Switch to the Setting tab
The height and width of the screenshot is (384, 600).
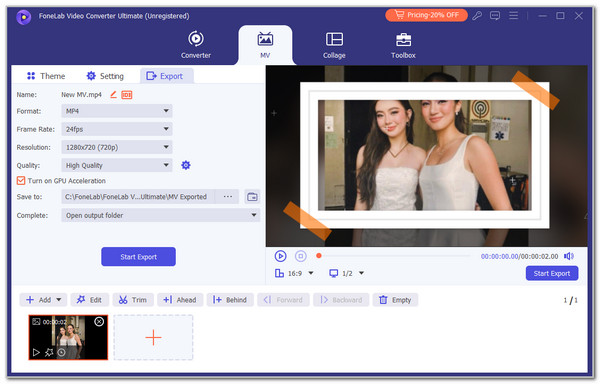pos(105,76)
